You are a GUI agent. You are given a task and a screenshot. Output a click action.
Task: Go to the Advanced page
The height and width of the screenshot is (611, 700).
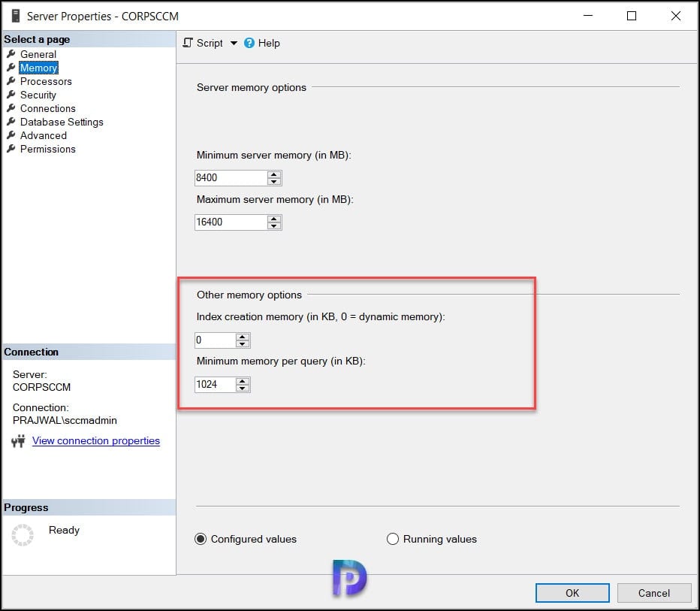[44, 135]
